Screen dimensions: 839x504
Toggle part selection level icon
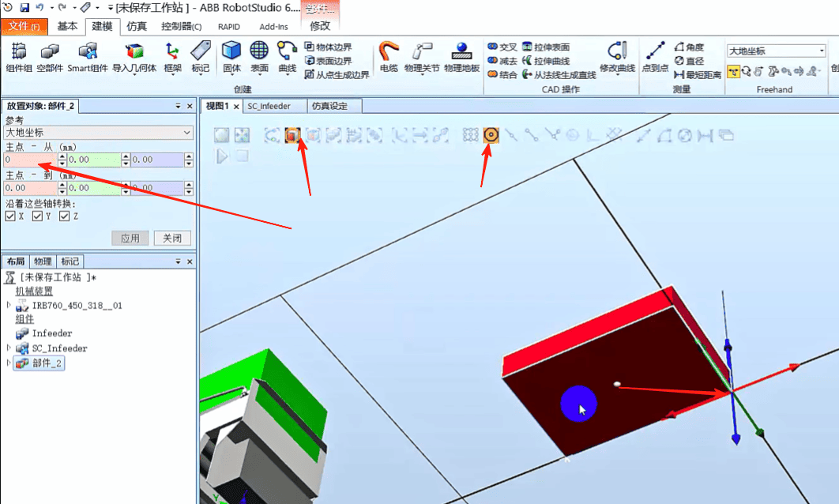pyautogui.click(x=292, y=135)
